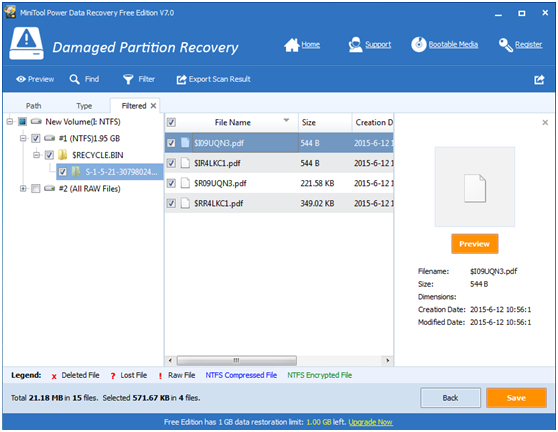Uncheck $I09UQN3.pdf checkbox
558x432 pixels.
point(171,143)
